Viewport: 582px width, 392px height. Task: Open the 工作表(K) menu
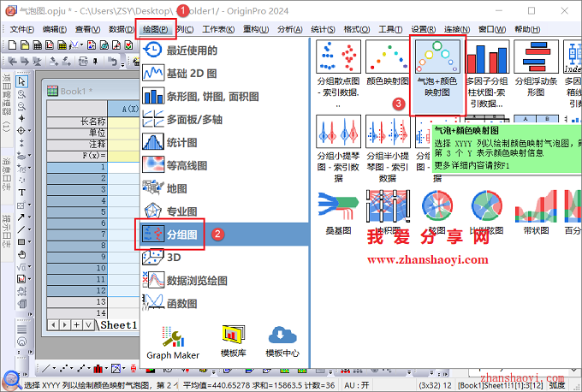coord(218,29)
